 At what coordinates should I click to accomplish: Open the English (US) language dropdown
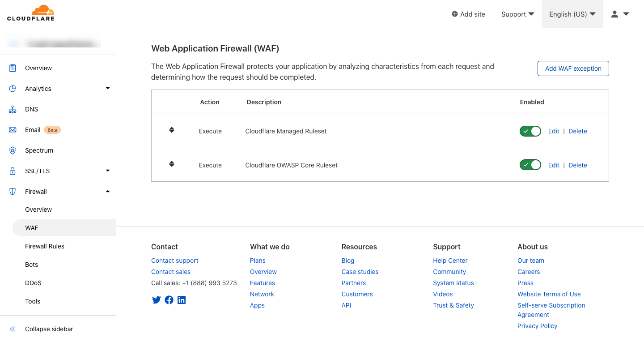pyautogui.click(x=572, y=14)
